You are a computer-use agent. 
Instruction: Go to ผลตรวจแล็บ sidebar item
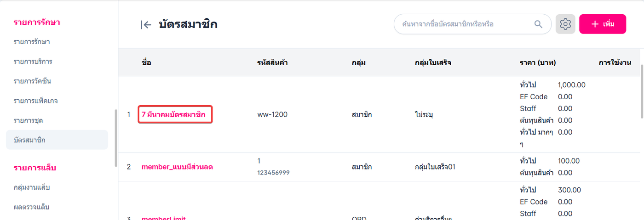click(x=32, y=207)
